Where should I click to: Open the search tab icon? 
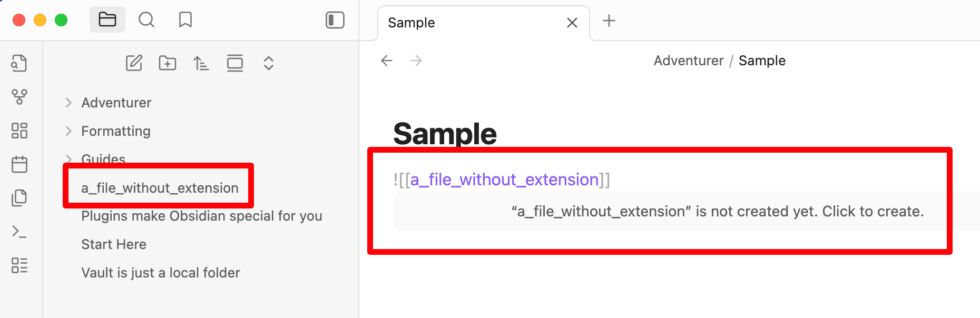146,20
